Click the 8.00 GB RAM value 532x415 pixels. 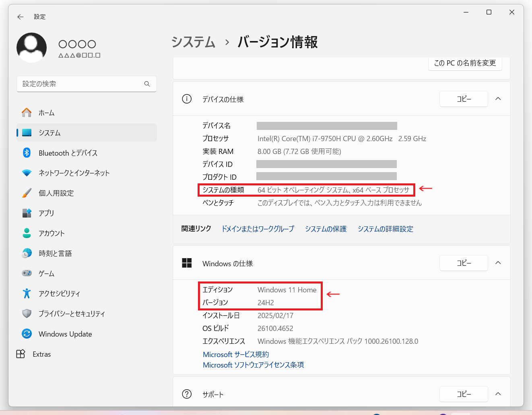[299, 152]
